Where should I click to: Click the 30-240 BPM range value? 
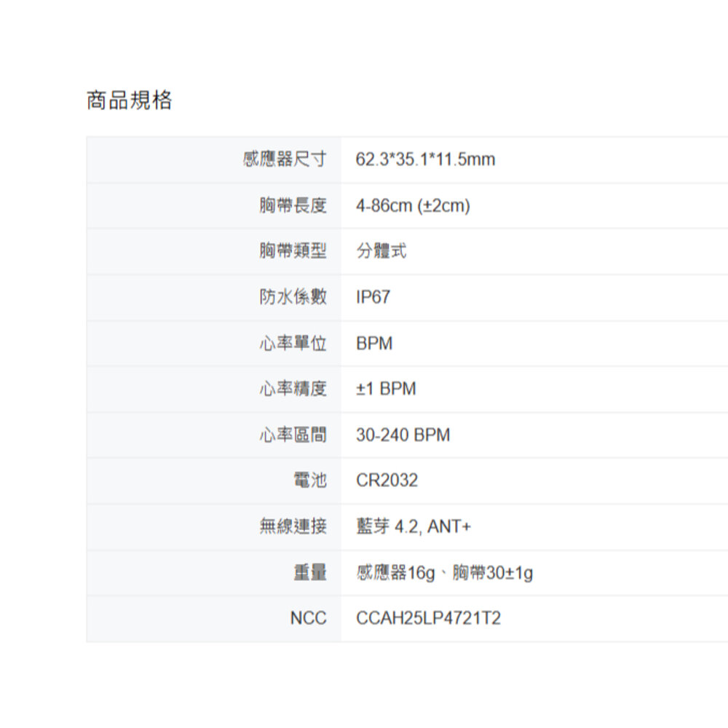pos(403,435)
